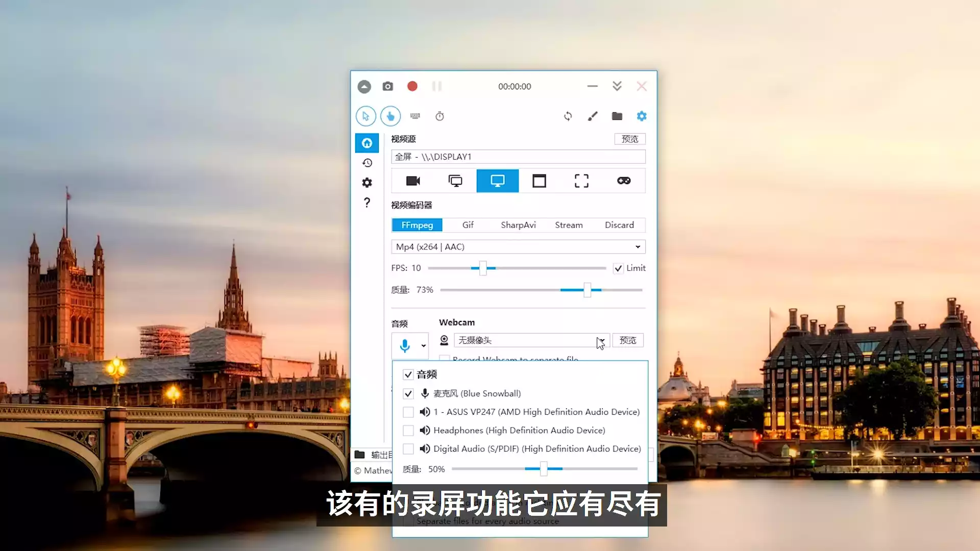Open the blue settings gear in toolbar
980x551 pixels.
pos(642,116)
